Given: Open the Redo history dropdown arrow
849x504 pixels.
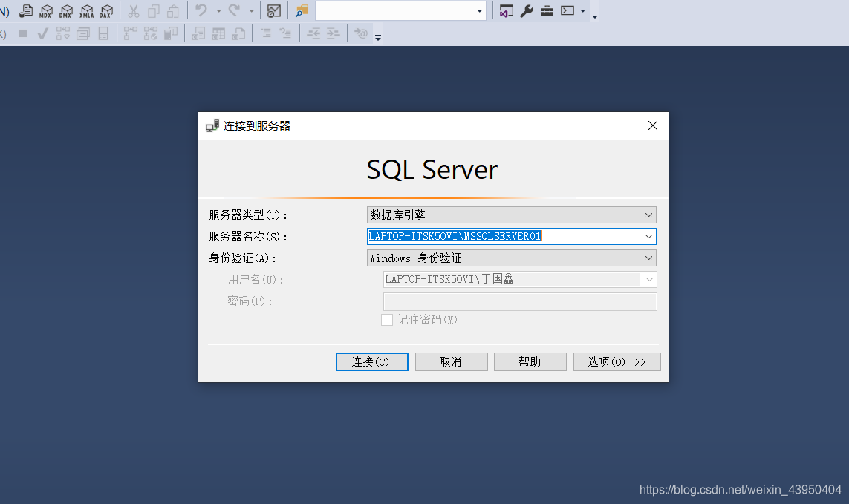Looking at the screenshot, I should pyautogui.click(x=251, y=11).
